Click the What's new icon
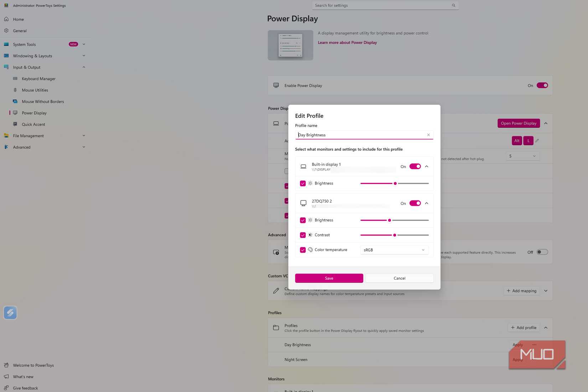 (x=6, y=376)
